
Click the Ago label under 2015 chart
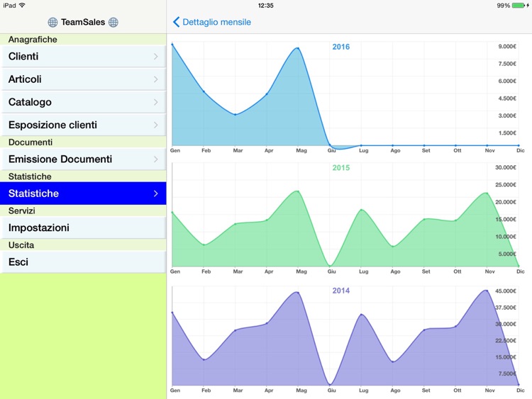(x=395, y=271)
